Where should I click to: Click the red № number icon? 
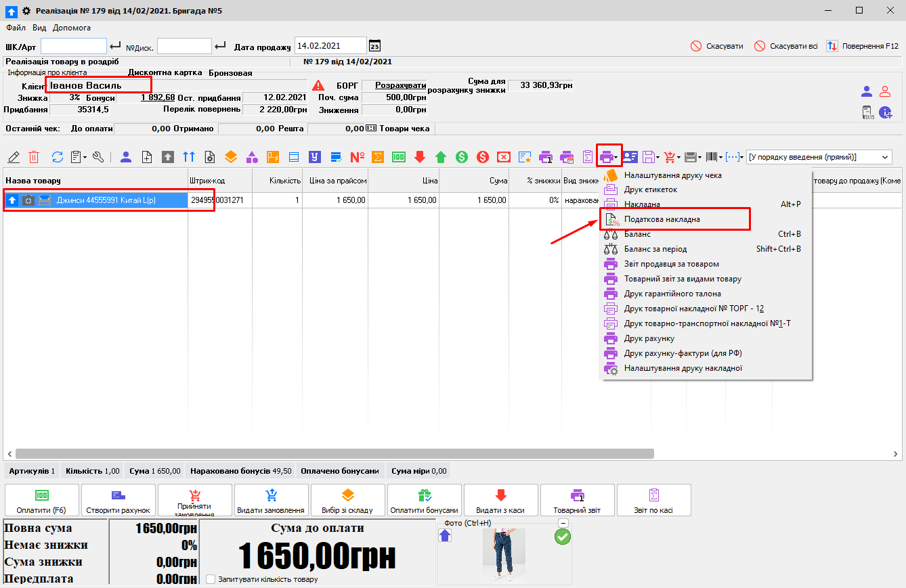357,157
